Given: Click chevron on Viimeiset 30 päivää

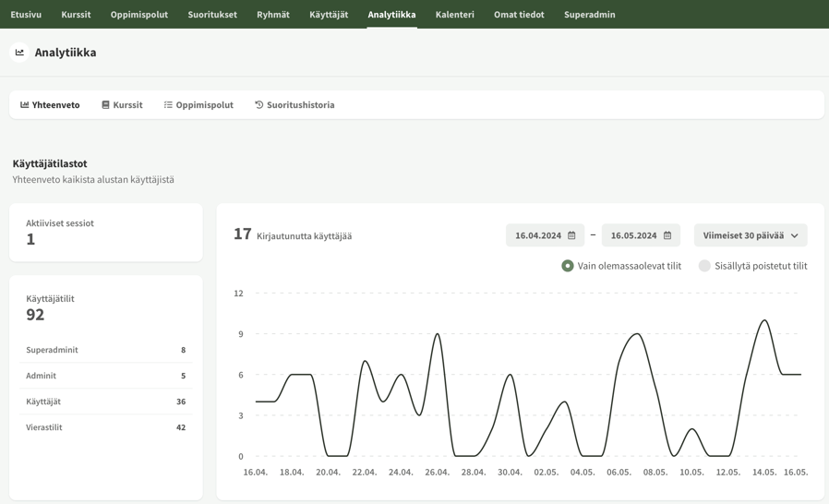Looking at the screenshot, I should point(794,236).
